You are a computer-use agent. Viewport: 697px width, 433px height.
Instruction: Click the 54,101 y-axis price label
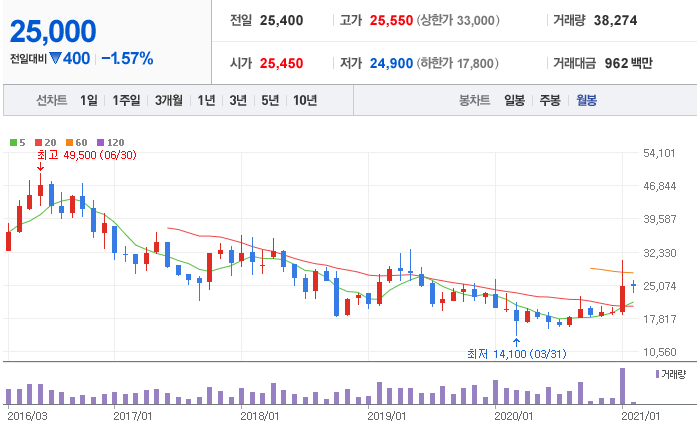tap(659, 153)
